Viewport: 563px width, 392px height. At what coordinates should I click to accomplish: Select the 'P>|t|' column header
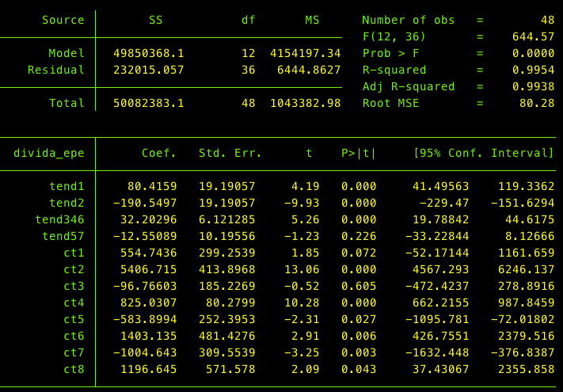click(x=359, y=154)
